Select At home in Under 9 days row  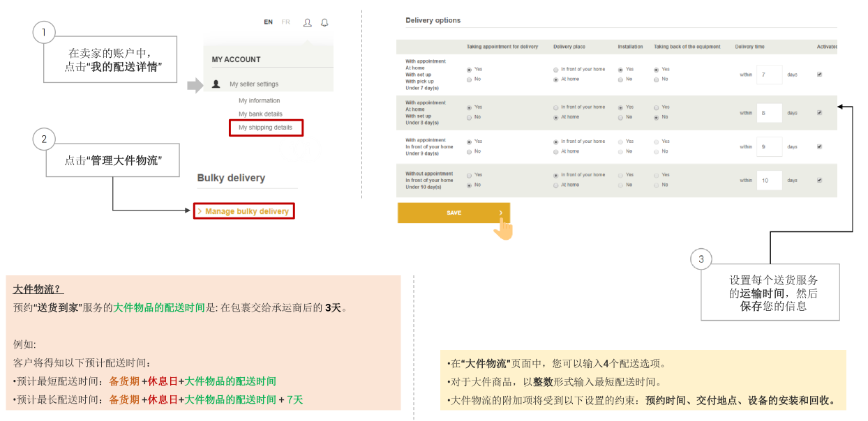tap(555, 151)
